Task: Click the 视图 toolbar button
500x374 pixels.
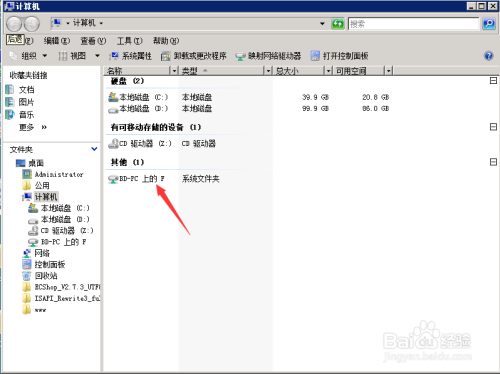Action: 73,56
